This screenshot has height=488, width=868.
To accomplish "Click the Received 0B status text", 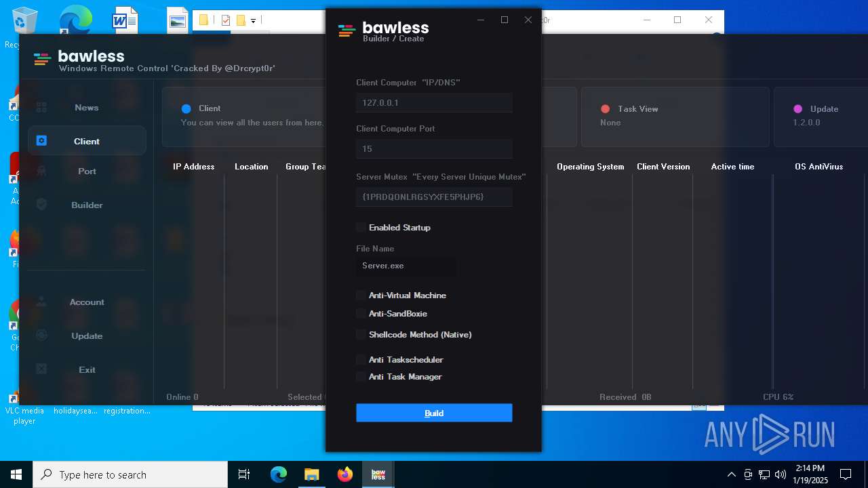I will (x=625, y=397).
